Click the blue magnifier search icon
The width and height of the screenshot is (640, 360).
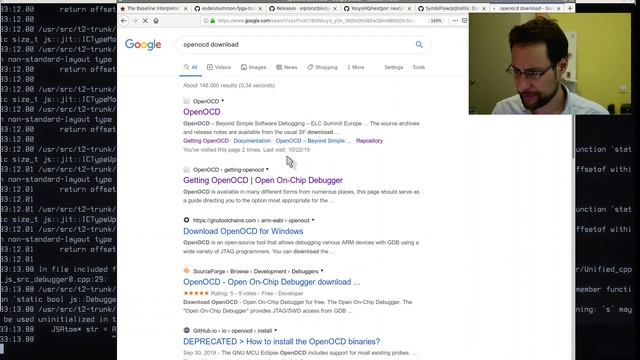coord(419,44)
